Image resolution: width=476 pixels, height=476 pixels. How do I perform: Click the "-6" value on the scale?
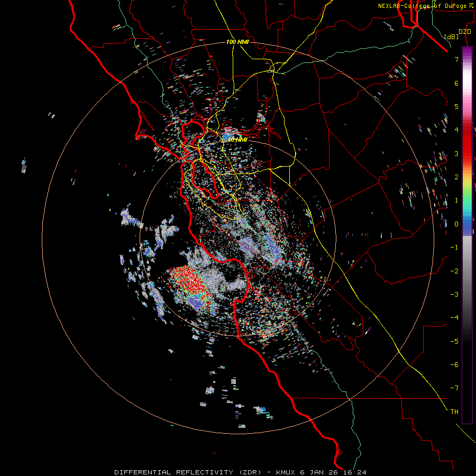(x=454, y=365)
